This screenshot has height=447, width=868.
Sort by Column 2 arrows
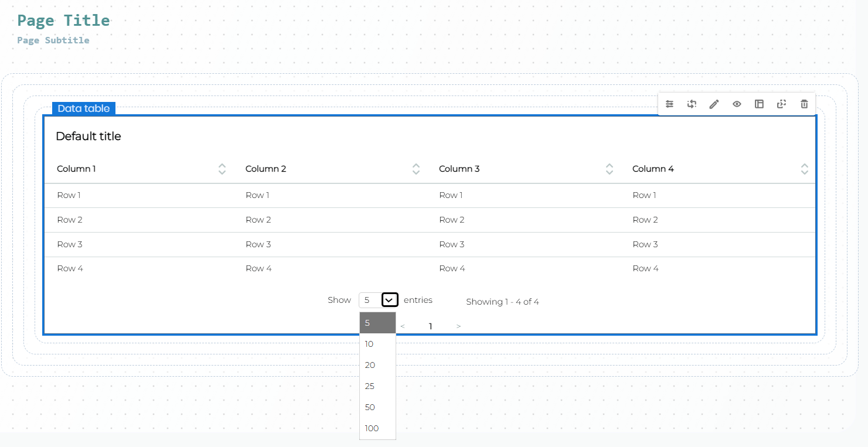(416, 169)
